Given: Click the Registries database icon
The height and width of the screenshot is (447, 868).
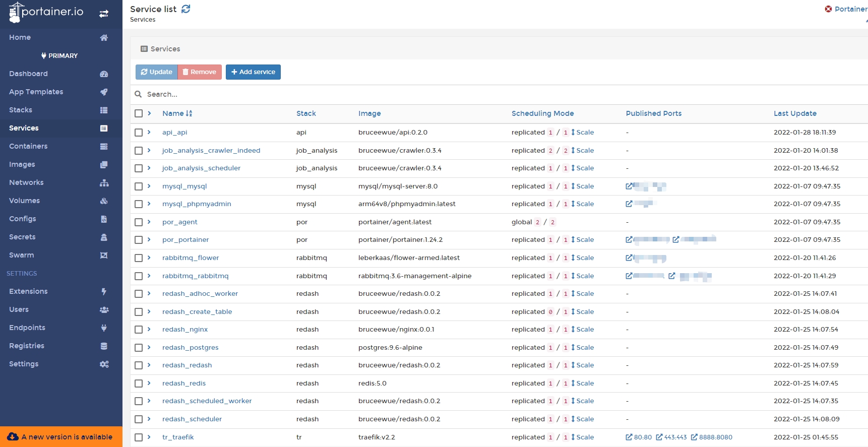Looking at the screenshot, I should pyautogui.click(x=104, y=346).
